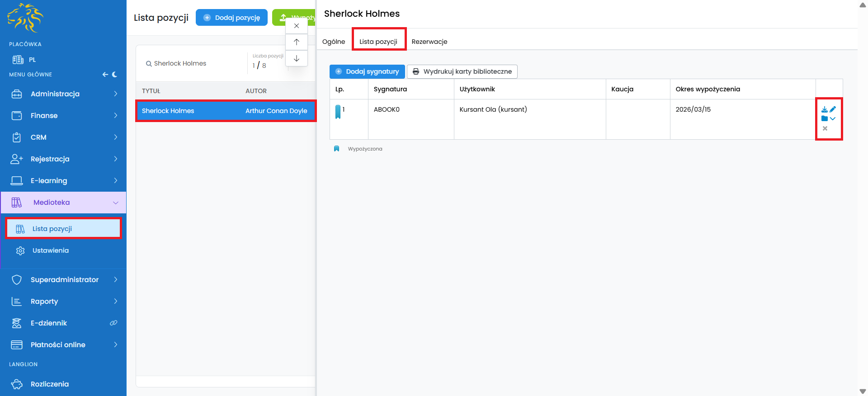The image size is (868, 396).
Task: Toggle dark mode with moon icon
Action: pyautogui.click(x=115, y=75)
